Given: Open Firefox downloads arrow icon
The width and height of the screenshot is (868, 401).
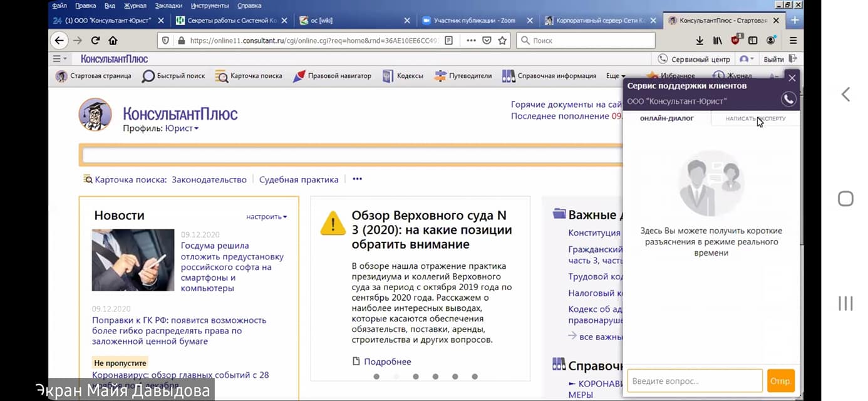Looking at the screenshot, I should 700,40.
